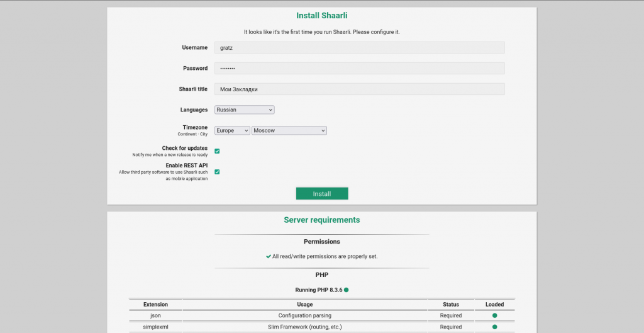Focus the Password field
The image size is (644, 333).
pyautogui.click(x=359, y=68)
